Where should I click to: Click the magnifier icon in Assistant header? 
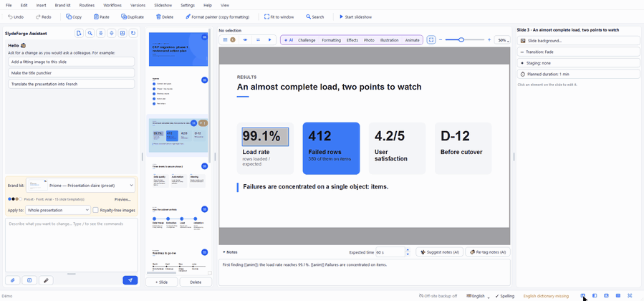(x=90, y=33)
